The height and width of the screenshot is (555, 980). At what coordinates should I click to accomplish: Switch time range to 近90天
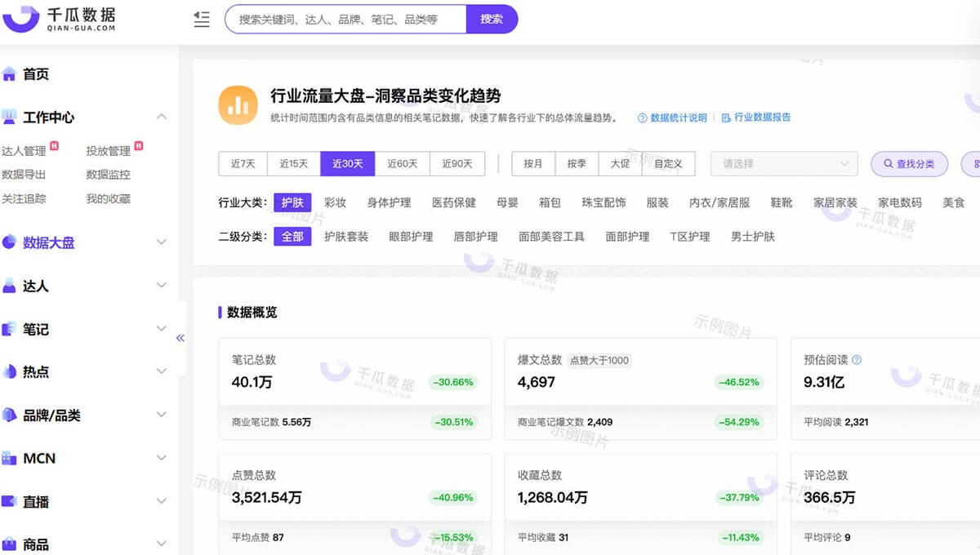[457, 163]
